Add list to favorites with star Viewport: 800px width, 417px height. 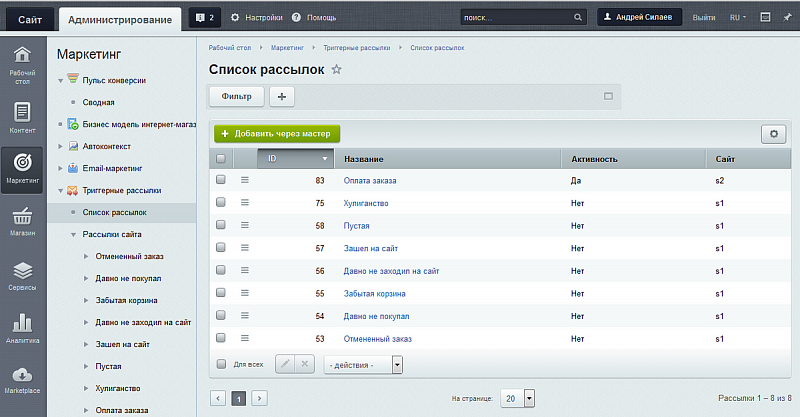(337, 70)
